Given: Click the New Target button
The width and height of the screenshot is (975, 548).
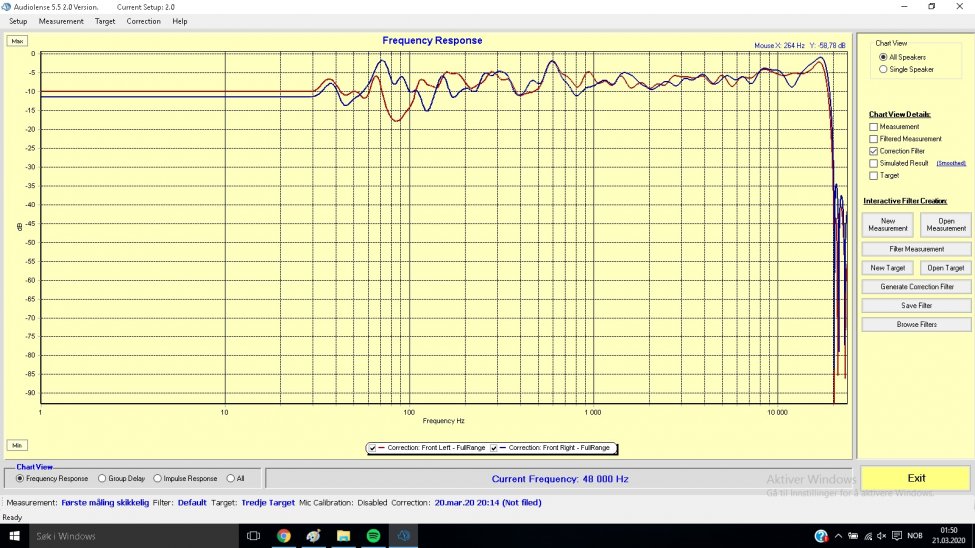Looking at the screenshot, I should click(x=888, y=268).
